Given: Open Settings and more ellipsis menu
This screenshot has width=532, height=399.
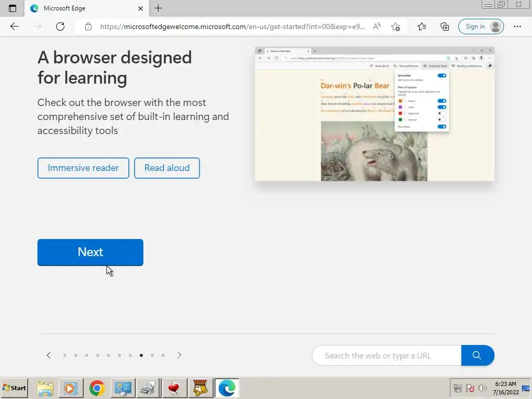Looking at the screenshot, I should coord(517,26).
